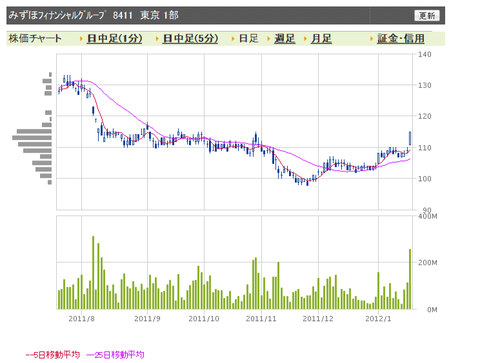Viewport: 480px width, 363px height.
Task: Click the 200M volume axis label
Action: tap(428, 263)
